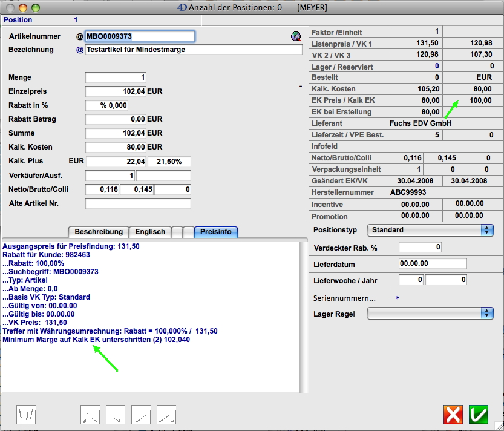Click the Einzelpreis input field
The height and width of the screenshot is (431, 504).
coord(116,91)
